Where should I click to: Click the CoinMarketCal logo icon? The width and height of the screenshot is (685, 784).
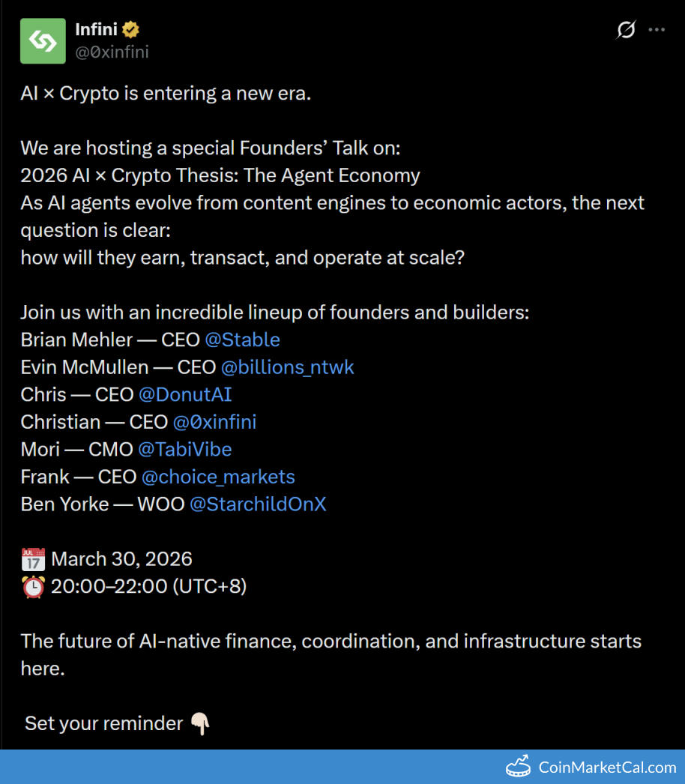click(x=519, y=767)
